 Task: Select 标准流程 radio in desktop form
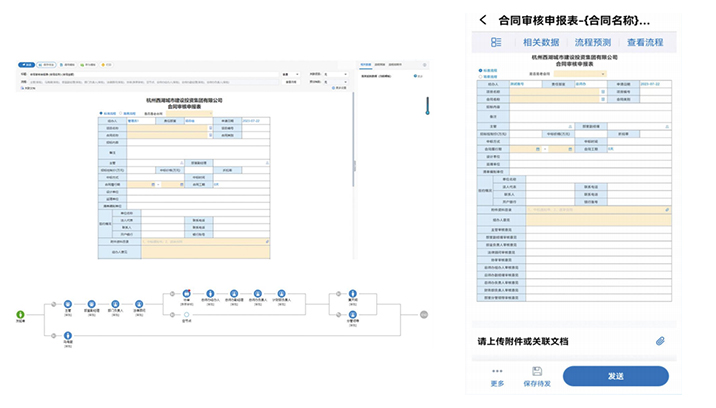(x=101, y=113)
